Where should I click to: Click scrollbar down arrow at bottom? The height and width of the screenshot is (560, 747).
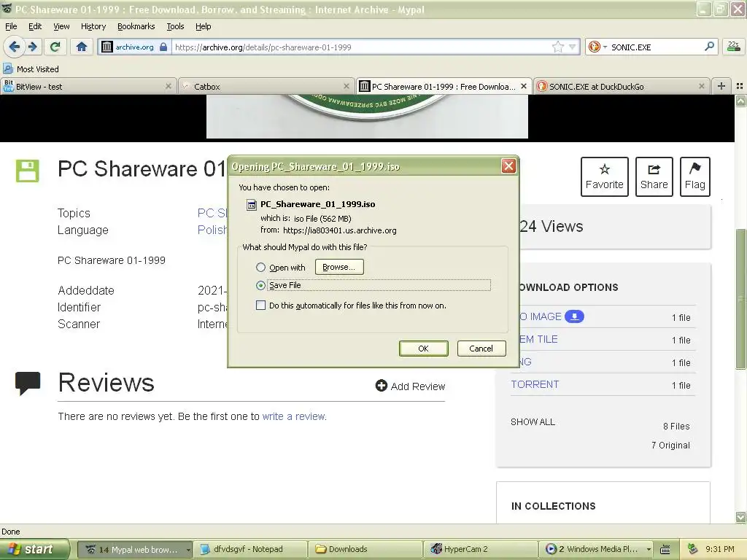pyautogui.click(x=740, y=517)
